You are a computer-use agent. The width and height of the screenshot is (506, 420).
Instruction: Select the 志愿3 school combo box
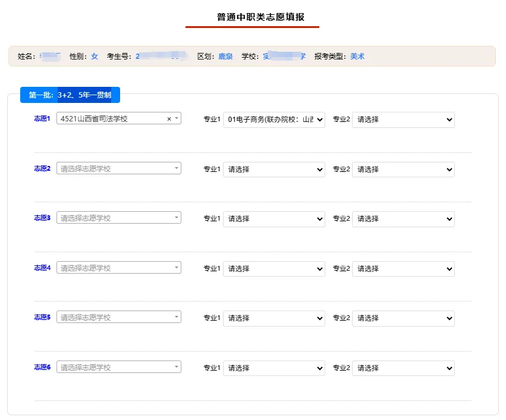(x=119, y=218)
